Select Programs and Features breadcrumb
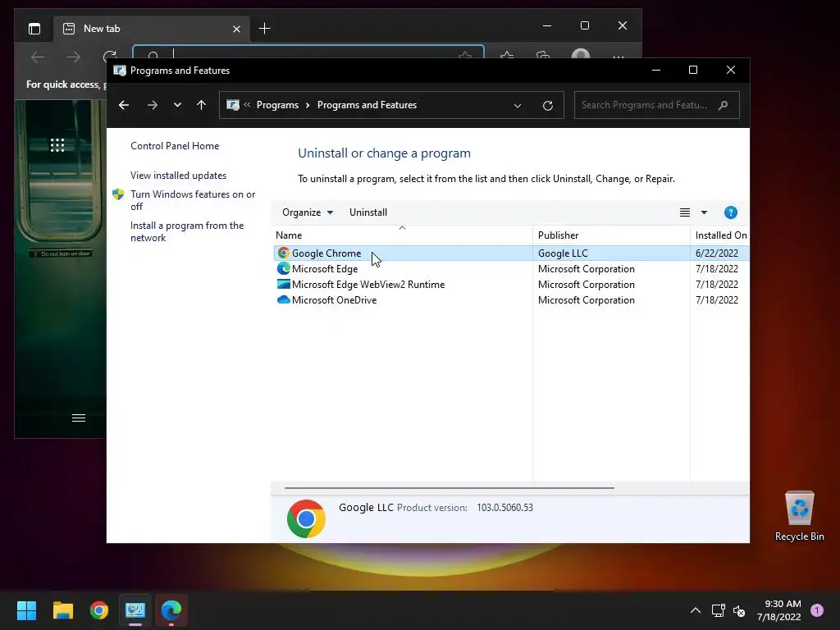 (367, 105)
